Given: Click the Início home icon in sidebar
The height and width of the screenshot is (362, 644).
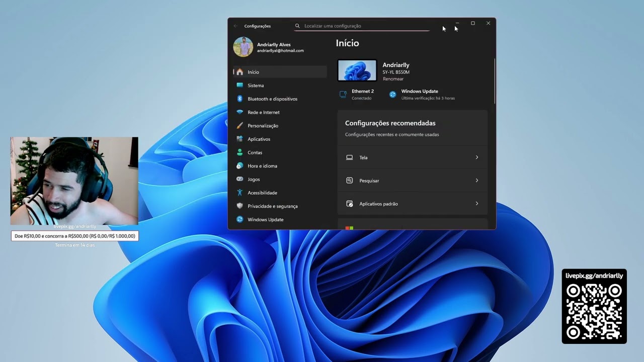Looking at the screenshot, I should coord(240,72).
